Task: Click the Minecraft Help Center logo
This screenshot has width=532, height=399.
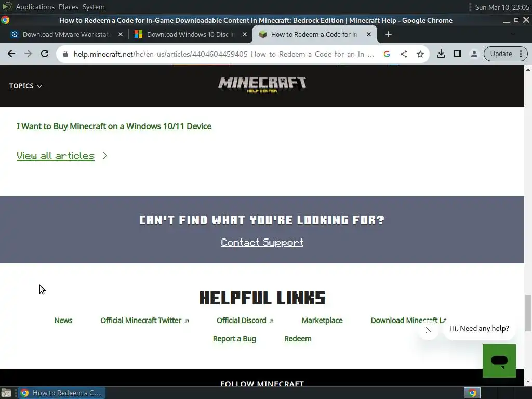Action: [x=262, y=85]
